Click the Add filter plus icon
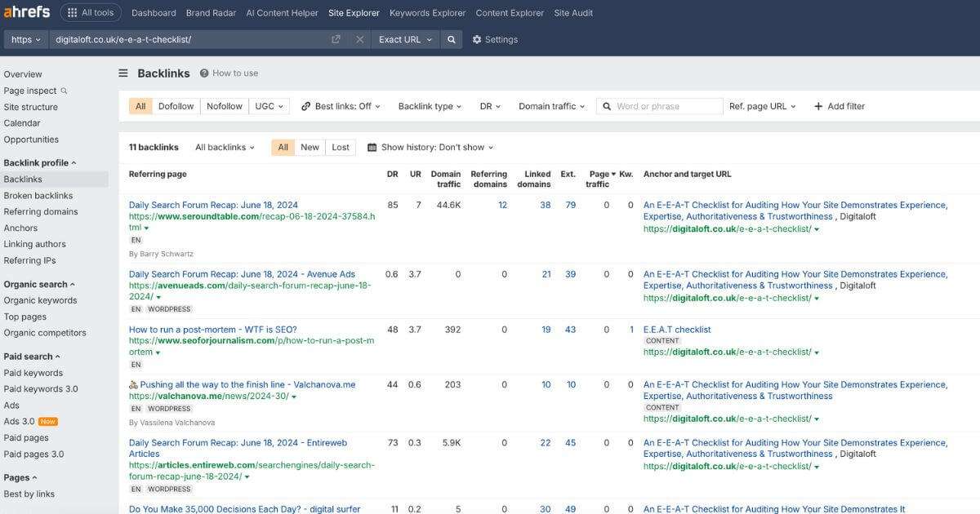 [x=818, y=106]
